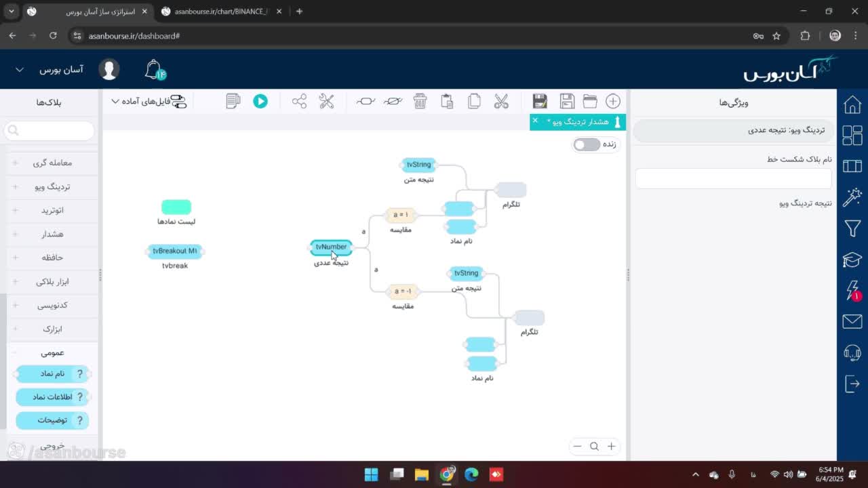Select the نام نماد block in palette
Image resolution: width=868 pixels, height=488 pixels.
point(52,373)
